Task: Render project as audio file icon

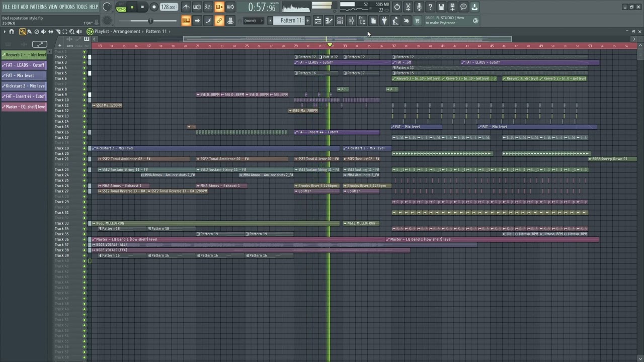Action: tap(453, 7)
